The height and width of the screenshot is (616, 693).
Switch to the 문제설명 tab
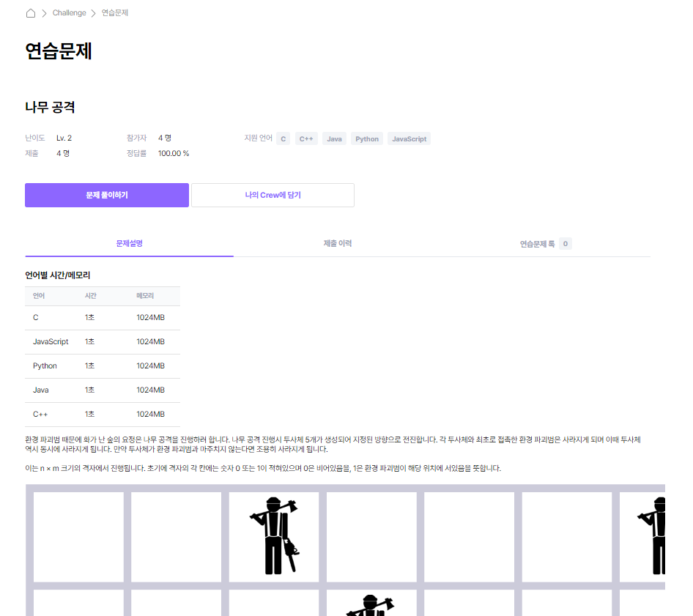pos(129,243)
